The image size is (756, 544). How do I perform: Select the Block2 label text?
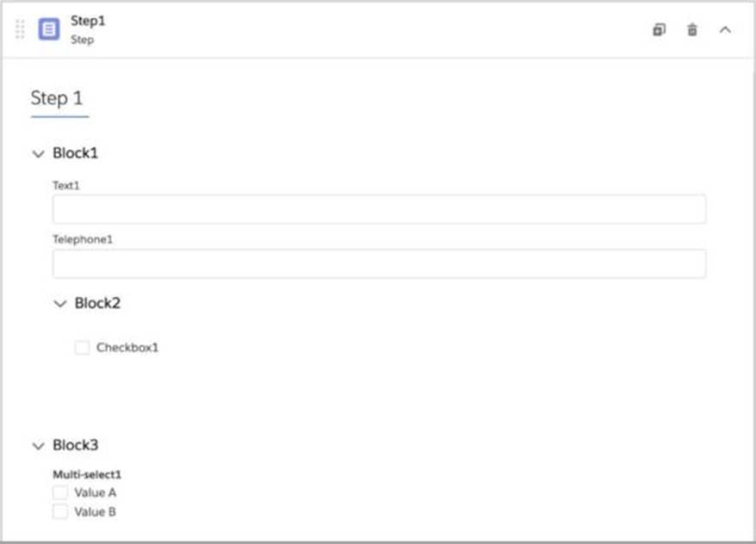pyautogui.click(x=97, y=303)
